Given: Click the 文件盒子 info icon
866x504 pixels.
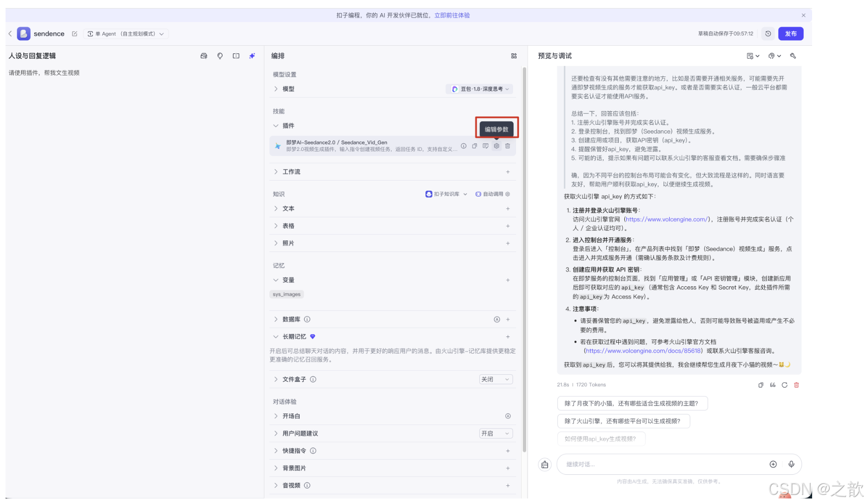Looking at the screenshot, I should point(313,379).
